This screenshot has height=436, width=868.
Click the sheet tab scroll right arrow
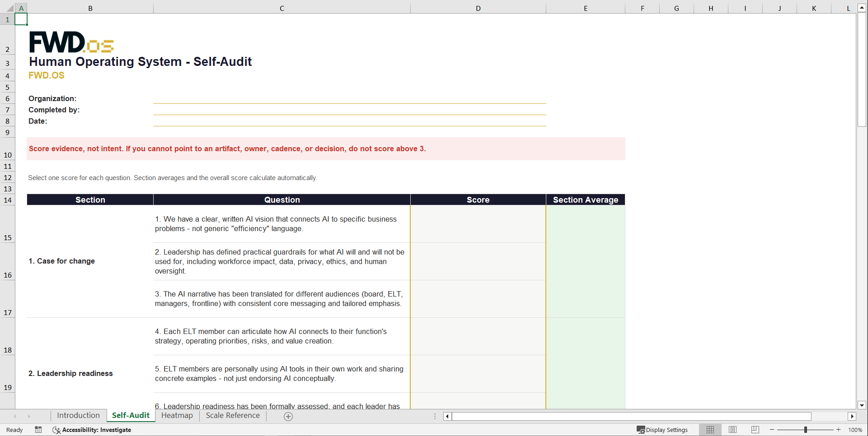29,416
